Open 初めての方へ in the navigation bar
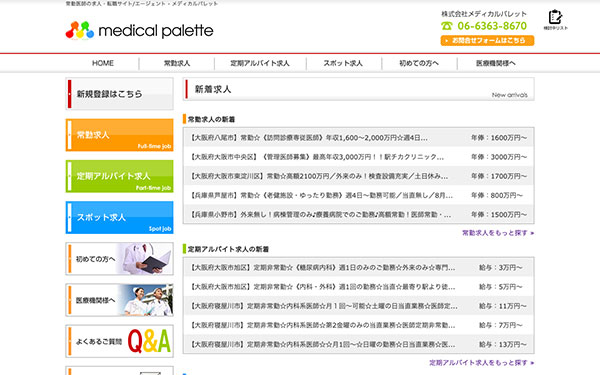Viewport: 600px width, 375px height. point(419,63)
